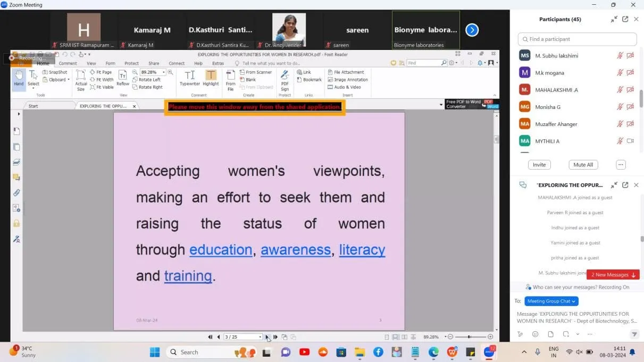Select the Typewriter comment tool
This screenshot has height=362, width=644.
click(190, 78)
